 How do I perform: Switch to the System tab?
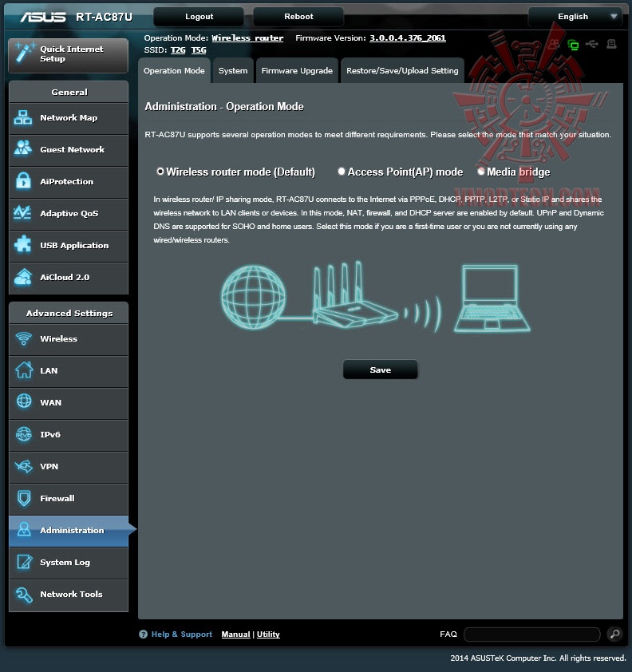click(233, 71)
